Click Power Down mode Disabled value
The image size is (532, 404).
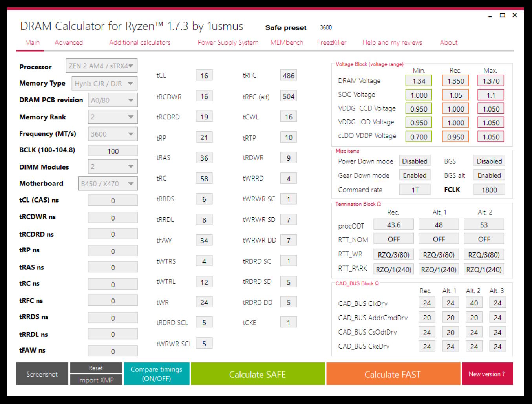415,161
